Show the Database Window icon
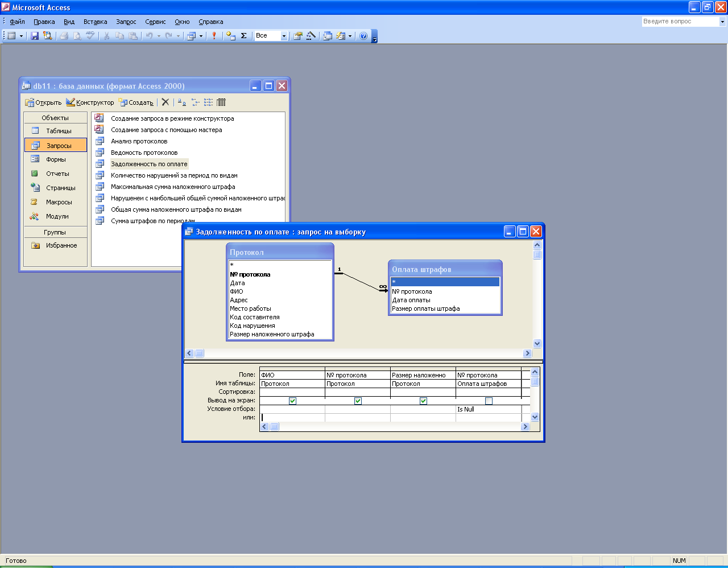The width and height of the screenshot is (728, 568). 328,36
